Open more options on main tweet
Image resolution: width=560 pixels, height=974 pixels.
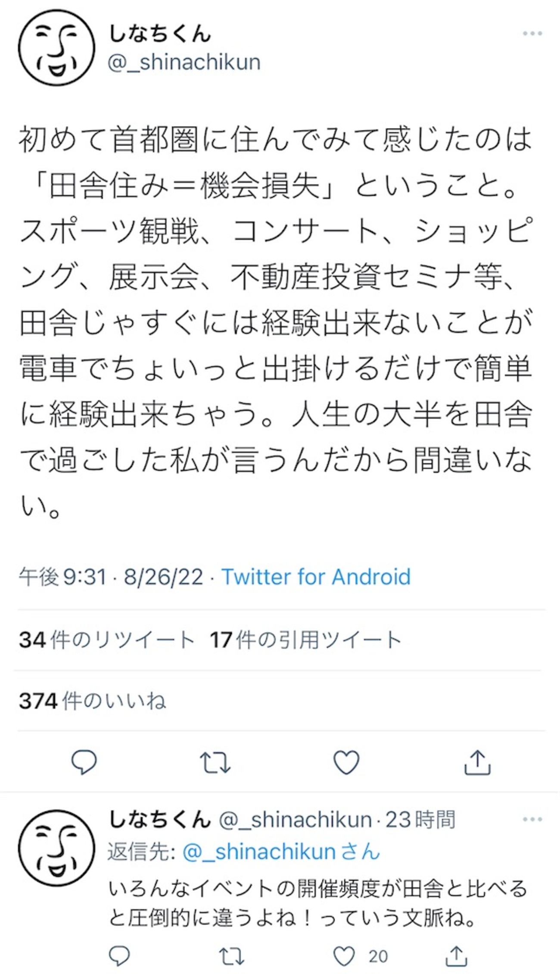click(532, 34)
